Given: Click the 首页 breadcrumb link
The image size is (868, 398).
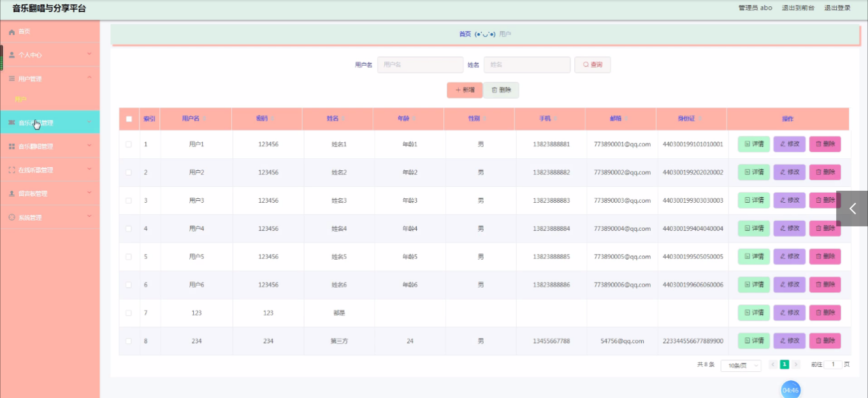Looking at the screenshot, I should [x=465, y=34].
